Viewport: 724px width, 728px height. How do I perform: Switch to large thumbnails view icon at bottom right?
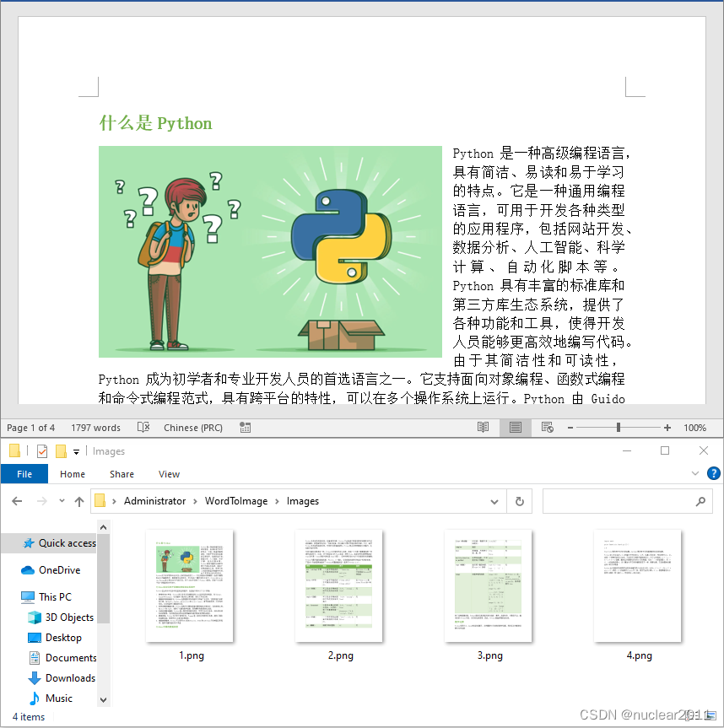click(711, 716)
